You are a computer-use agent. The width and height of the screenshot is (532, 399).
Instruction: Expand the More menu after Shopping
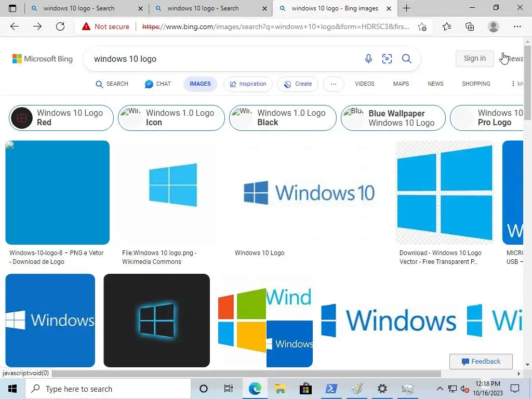click(x=517, y=84)
